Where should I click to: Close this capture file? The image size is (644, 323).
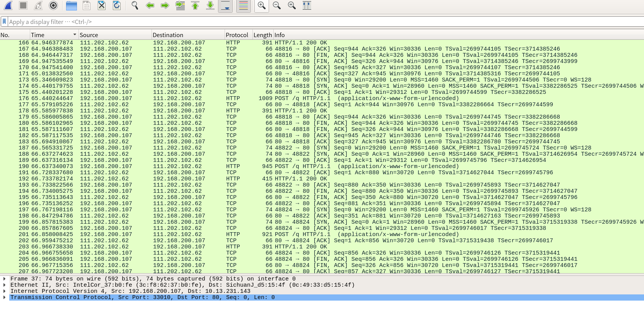click(x=102, y=5)
